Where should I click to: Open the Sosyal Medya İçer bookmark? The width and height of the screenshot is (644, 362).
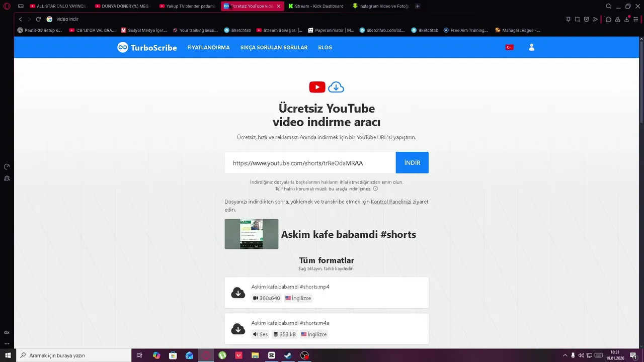(x=143, y=30)
